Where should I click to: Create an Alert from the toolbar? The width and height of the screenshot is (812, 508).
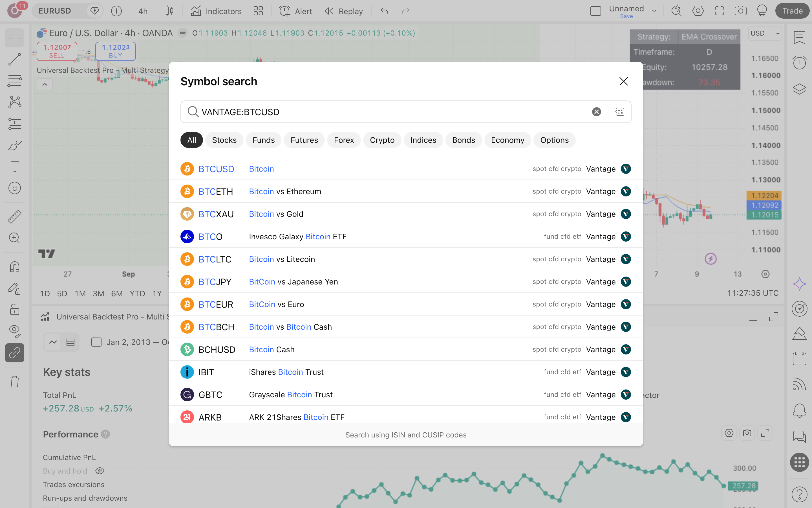295,11
